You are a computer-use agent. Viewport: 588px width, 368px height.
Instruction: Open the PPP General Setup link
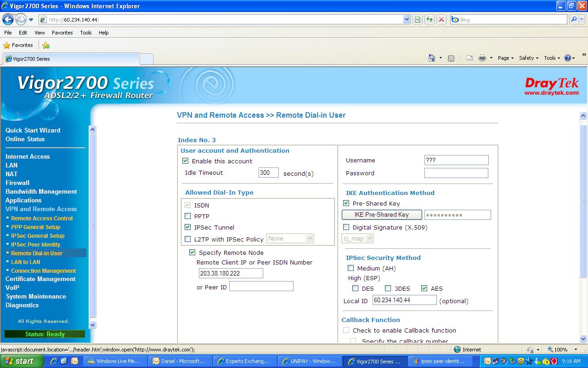pyautogui.click(x=36, y=227)
